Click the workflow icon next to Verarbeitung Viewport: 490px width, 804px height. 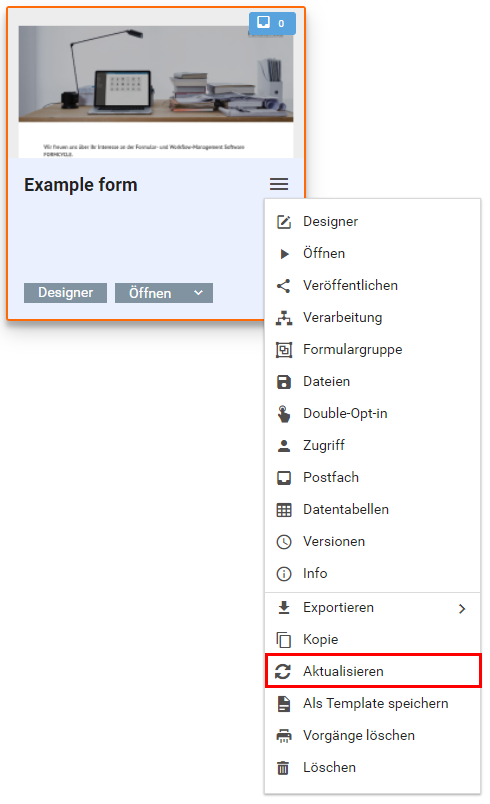point(283,318)
